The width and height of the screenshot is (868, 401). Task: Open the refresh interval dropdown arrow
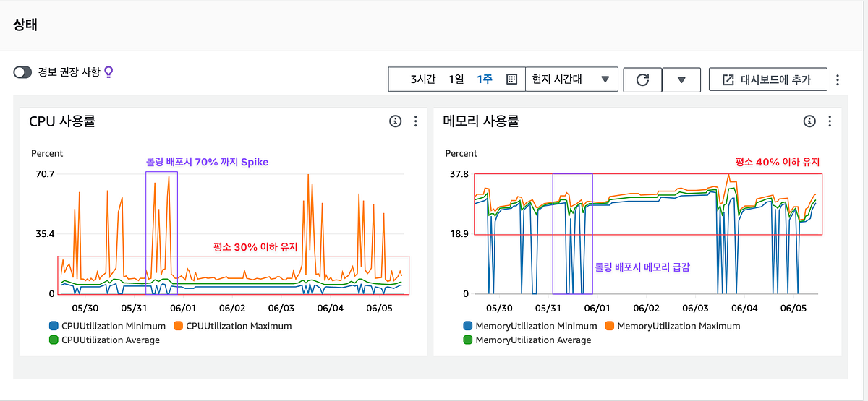coord(681,79)
